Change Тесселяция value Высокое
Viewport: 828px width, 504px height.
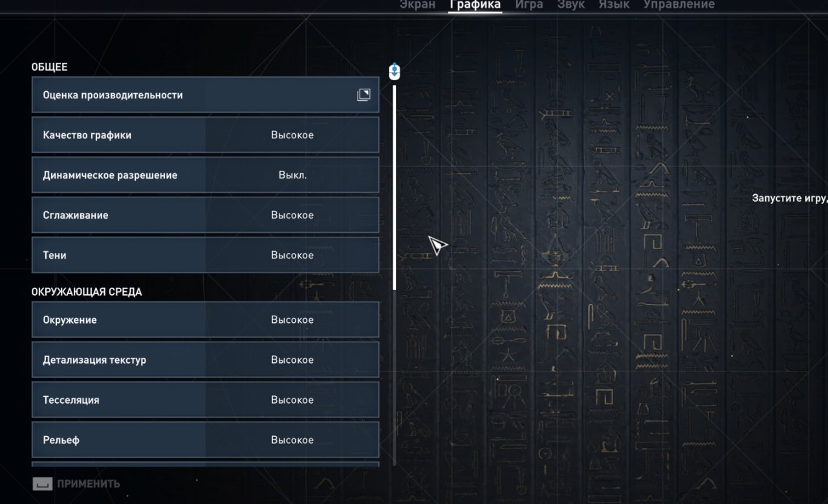click(292, 400)
